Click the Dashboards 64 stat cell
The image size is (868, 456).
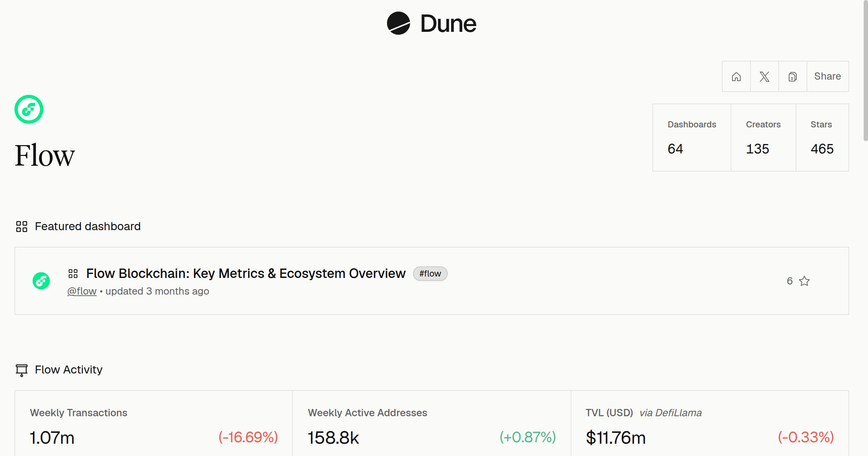[692, 138]
